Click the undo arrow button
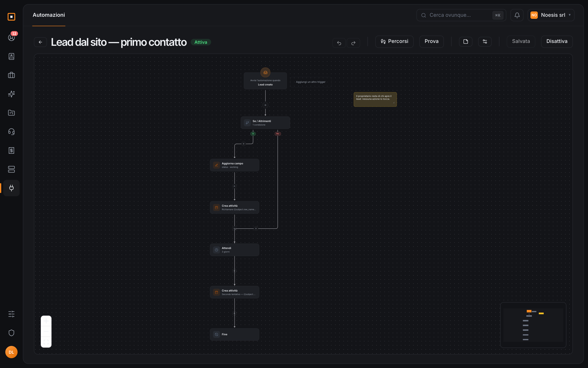The width and height of the screenshot is (588, 368). (339, 43)
